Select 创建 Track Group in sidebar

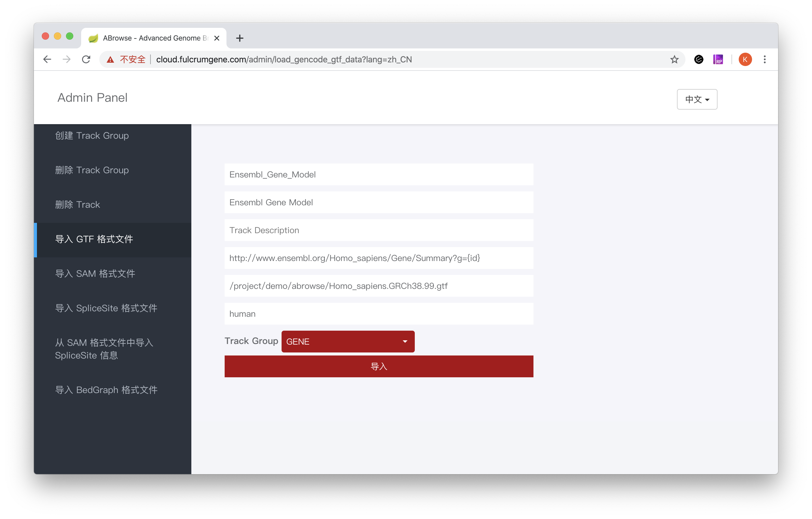point(92,136)
